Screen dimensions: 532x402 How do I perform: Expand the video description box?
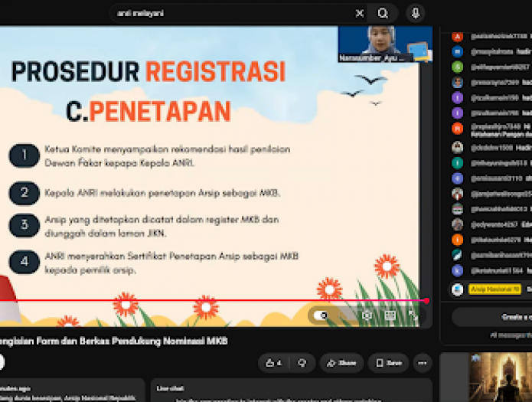72,391
